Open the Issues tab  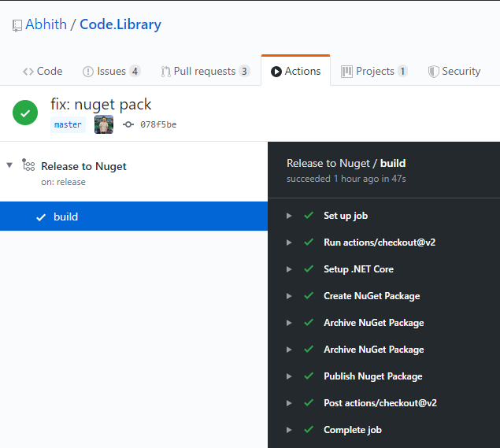111,71
